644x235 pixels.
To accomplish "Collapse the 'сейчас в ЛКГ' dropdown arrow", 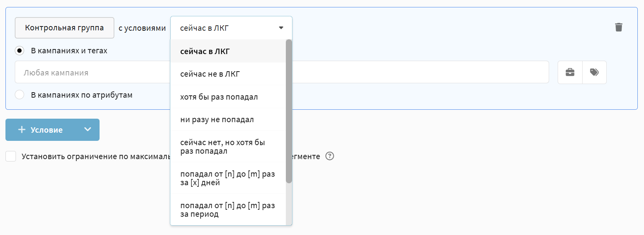I will [x=281, y=28].
